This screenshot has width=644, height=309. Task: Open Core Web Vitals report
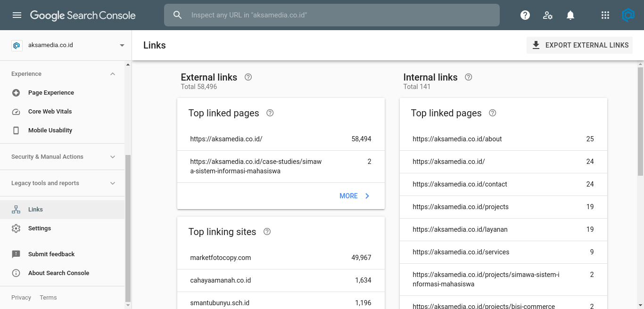tap(50, 112)
